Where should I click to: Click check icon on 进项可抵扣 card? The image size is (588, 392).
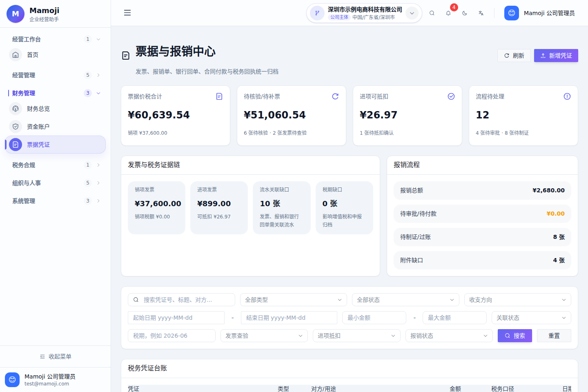(451, 96)
